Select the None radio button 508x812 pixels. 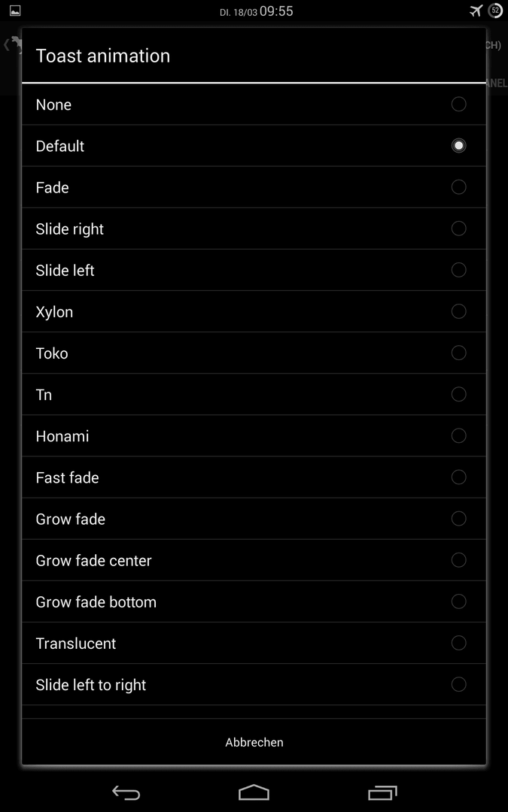click(459, 104)
